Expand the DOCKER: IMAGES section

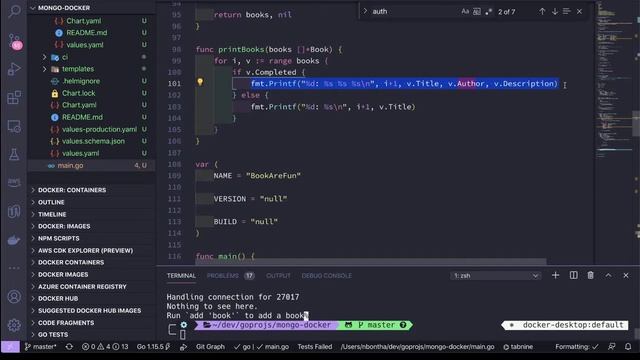click(x=64, y=226)
